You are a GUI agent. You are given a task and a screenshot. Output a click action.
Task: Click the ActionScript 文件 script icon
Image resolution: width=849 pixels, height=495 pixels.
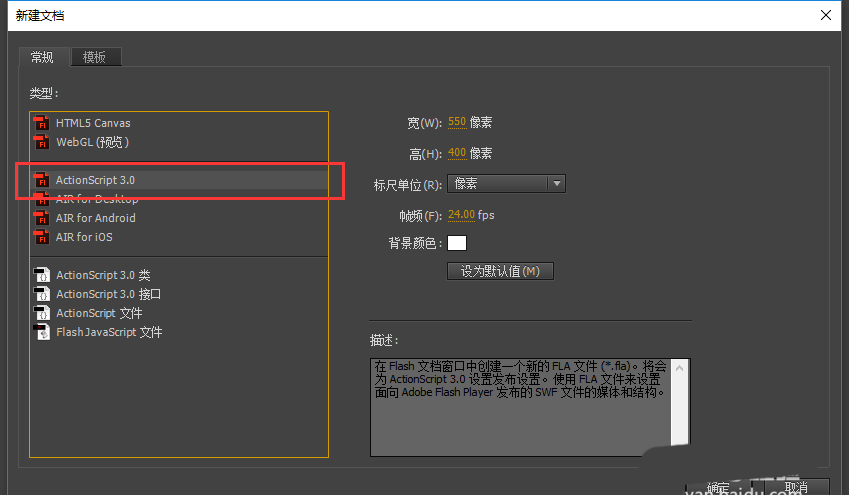pos(42,313)
